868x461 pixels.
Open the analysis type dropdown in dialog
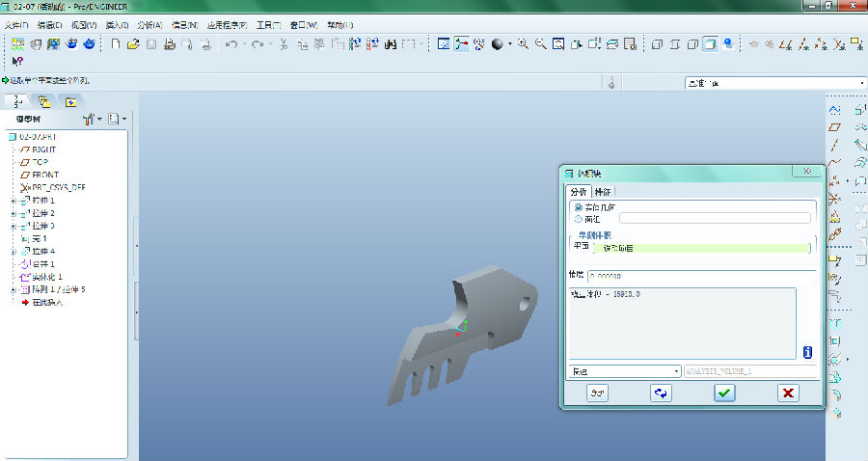coord(676,370)
